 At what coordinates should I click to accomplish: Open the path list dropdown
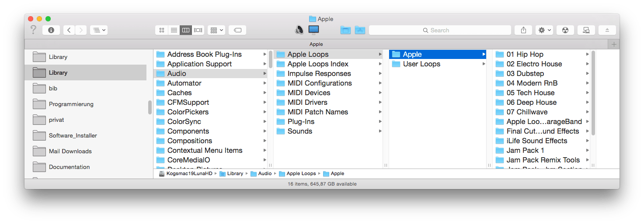tap(99, 30)
